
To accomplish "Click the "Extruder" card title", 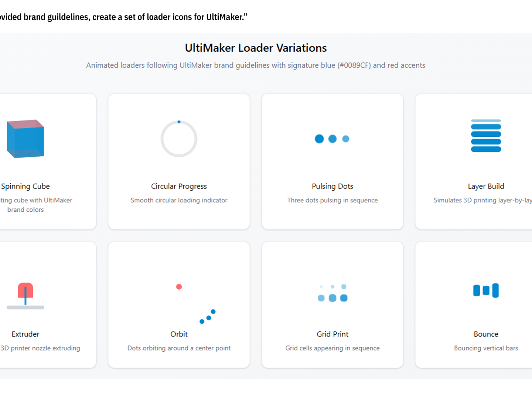I will click(25, 334).
